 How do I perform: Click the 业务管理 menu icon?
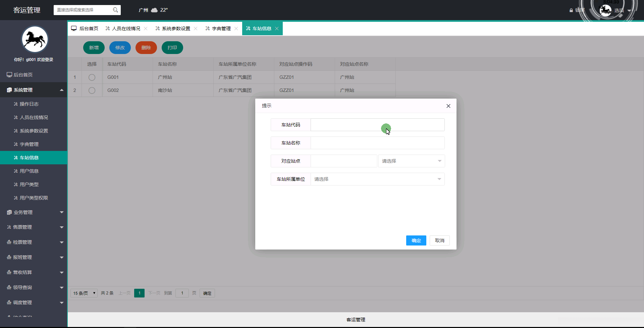(x=9, y=212)
